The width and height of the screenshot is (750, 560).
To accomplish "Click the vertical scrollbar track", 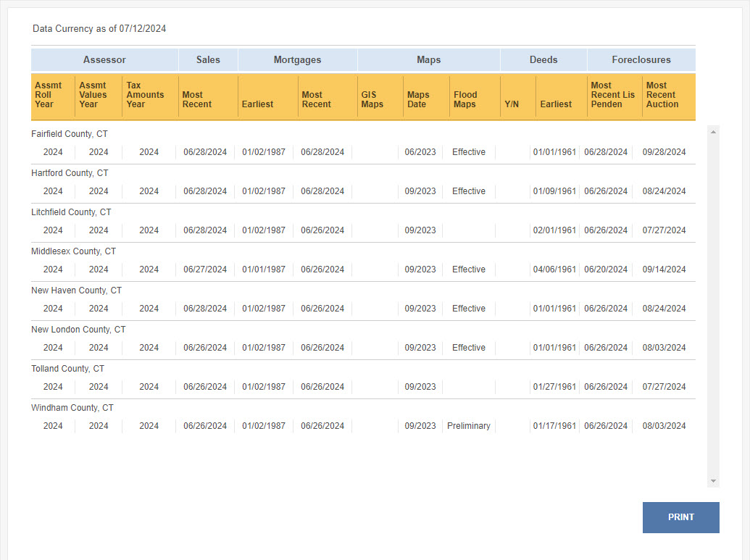I will pos(713,306).
